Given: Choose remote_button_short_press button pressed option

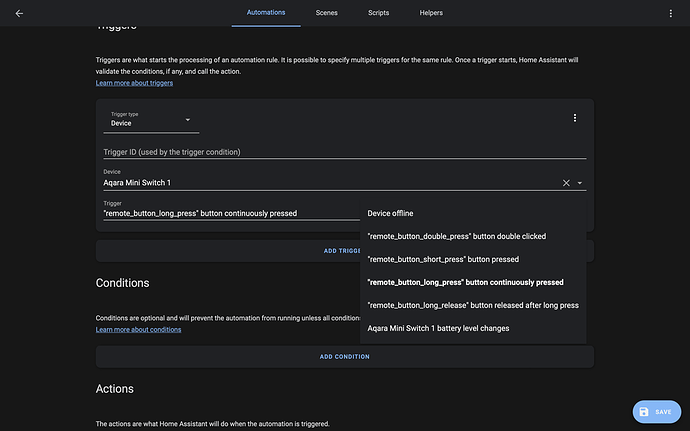Looking at the screenshot, I should point(473,259).
